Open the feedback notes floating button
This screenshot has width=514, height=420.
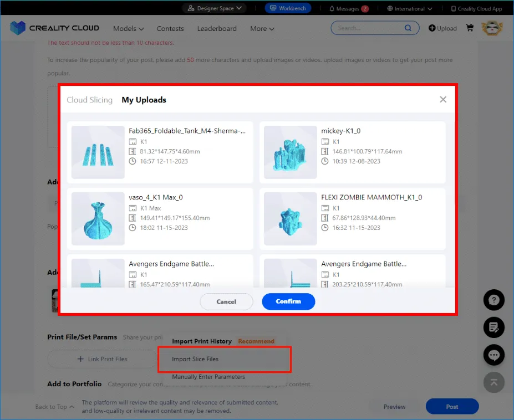494,327
